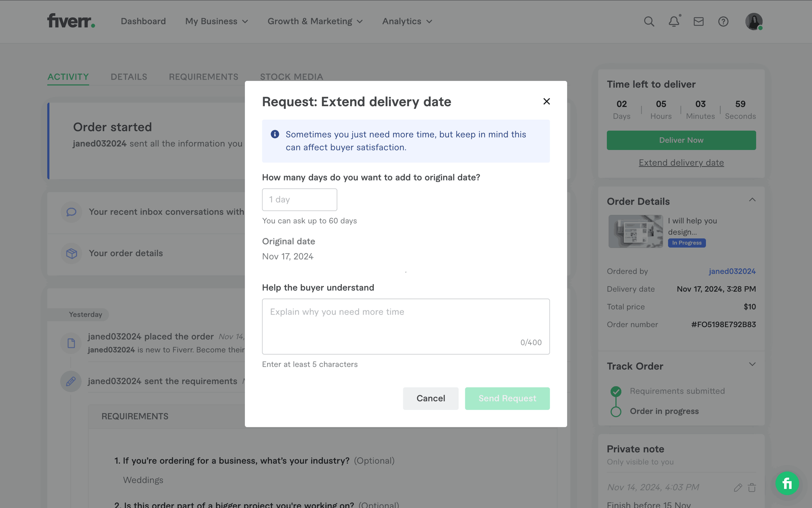Click the gig title I will help you design
Viewport: 812px width, 508px height.
click(x=692, y=226)
